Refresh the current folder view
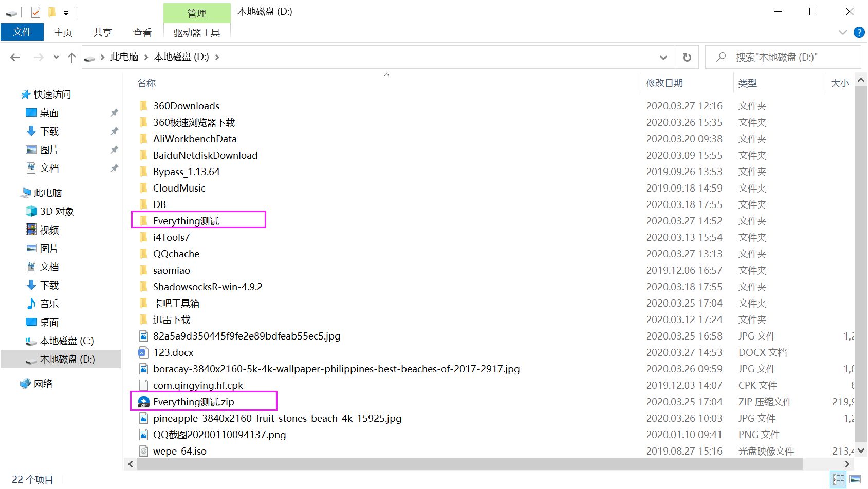Viewport: 868px width, 489px height. (687, 58)
